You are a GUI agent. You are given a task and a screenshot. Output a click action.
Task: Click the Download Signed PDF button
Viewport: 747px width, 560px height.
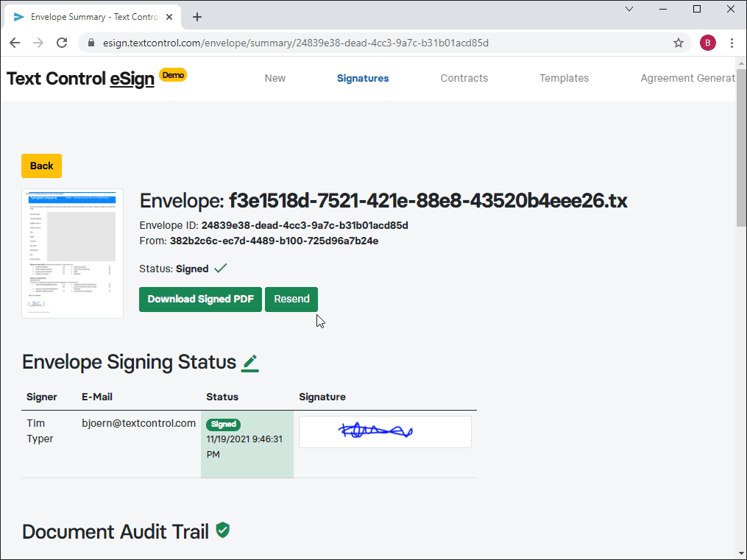pyautogui.click(x=201, y=299)
